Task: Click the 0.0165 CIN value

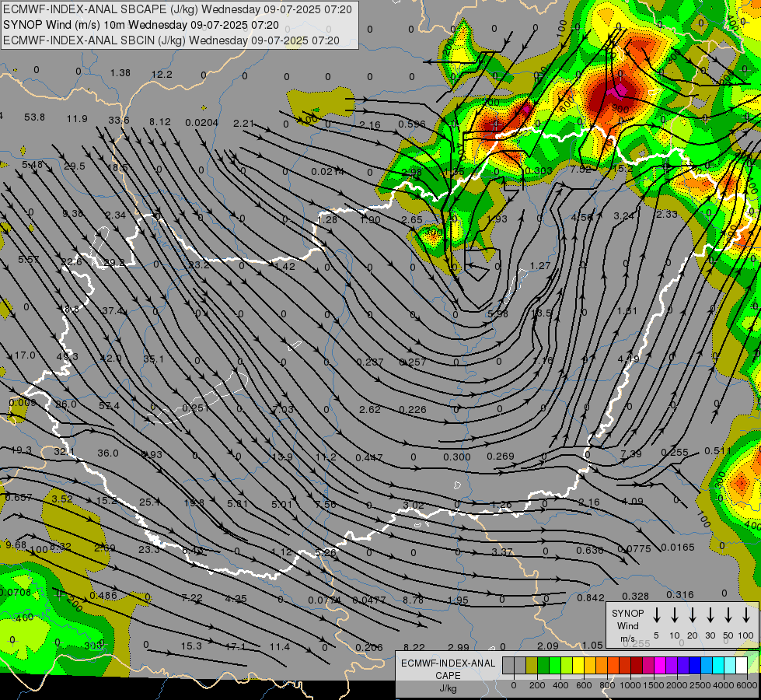Action: pos(678,548)
